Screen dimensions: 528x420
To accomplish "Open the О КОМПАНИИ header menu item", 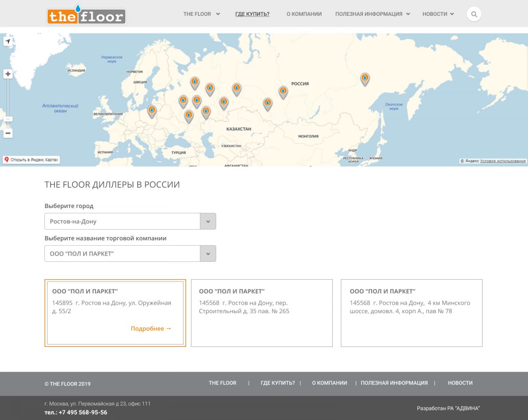I will (x=304, y=14).
